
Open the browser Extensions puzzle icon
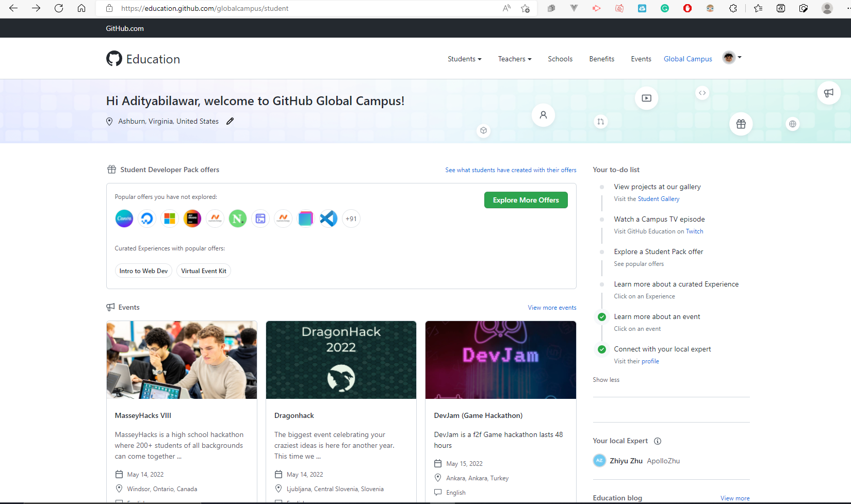pyautogui.click(x=733, y=8)
